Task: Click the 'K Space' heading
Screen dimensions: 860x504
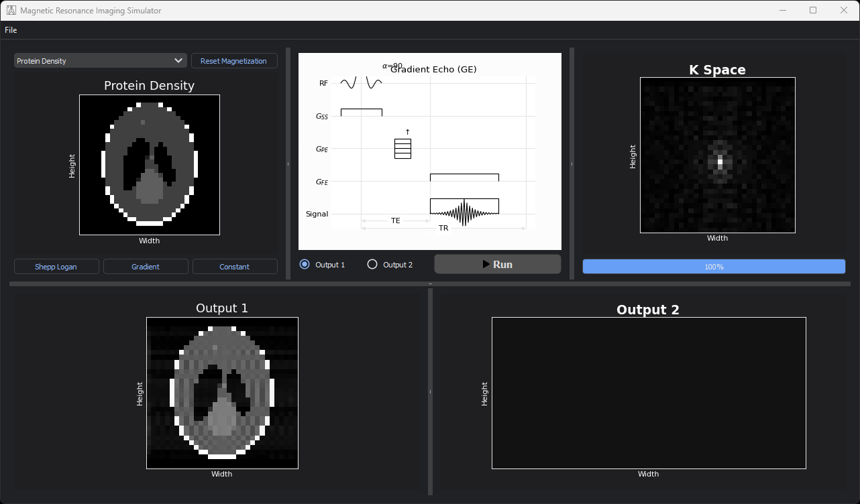Action: point(717,70)
